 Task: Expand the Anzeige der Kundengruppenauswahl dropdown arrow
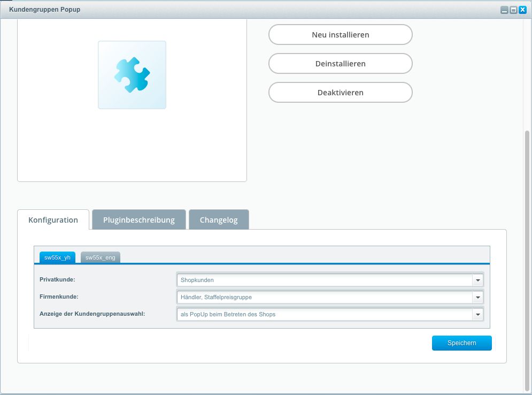point(477,315)
